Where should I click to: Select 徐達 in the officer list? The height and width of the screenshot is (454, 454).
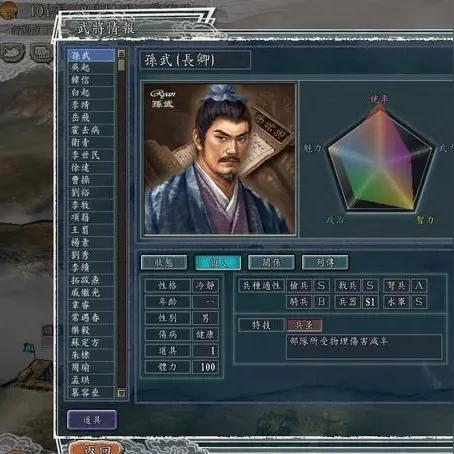coord(91,167)
